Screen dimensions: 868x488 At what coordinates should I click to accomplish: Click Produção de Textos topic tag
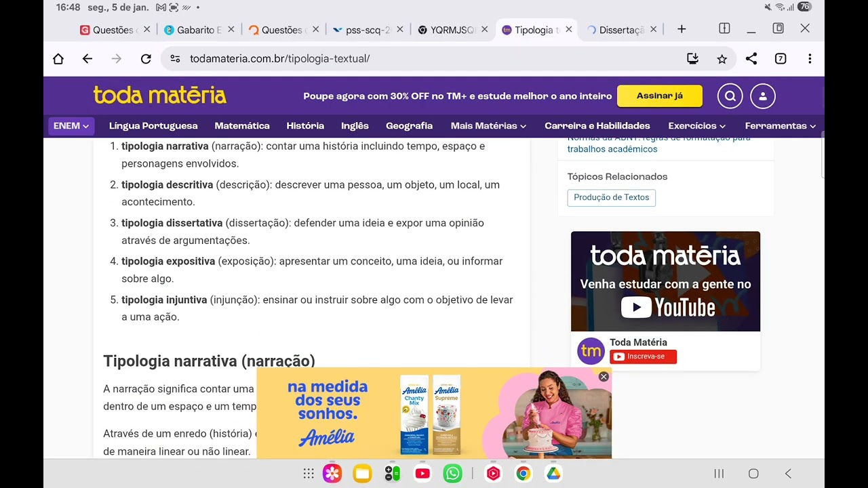(x=612, y=198)
